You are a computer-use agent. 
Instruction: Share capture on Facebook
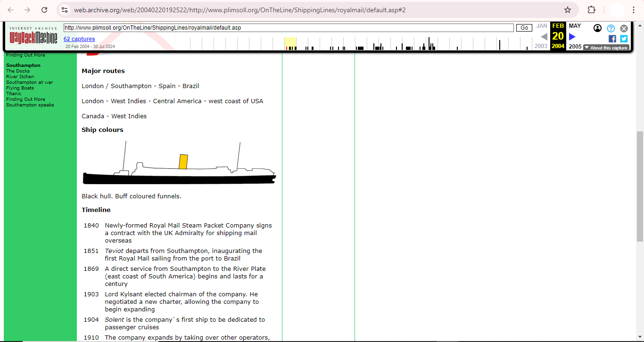(612, 39)
